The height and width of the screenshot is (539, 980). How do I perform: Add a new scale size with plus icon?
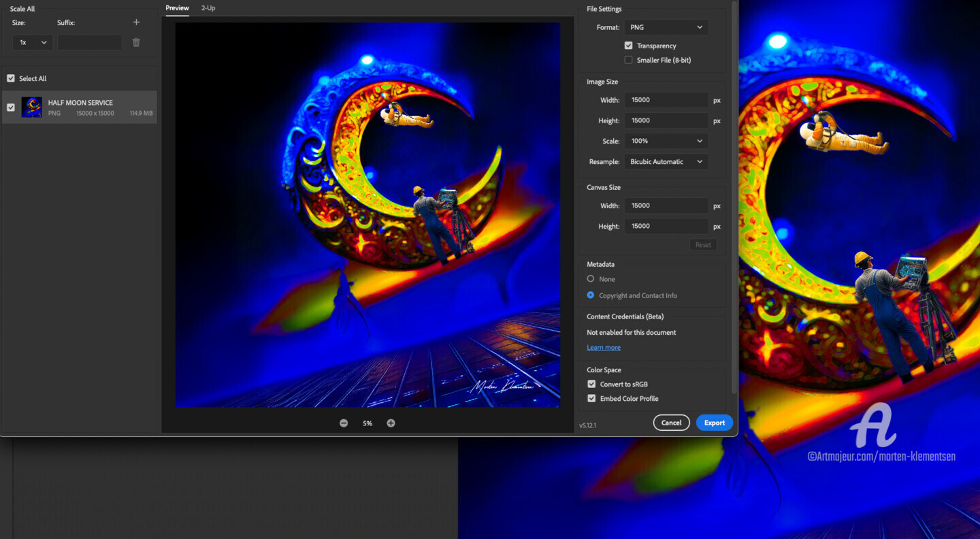point(136,22)
